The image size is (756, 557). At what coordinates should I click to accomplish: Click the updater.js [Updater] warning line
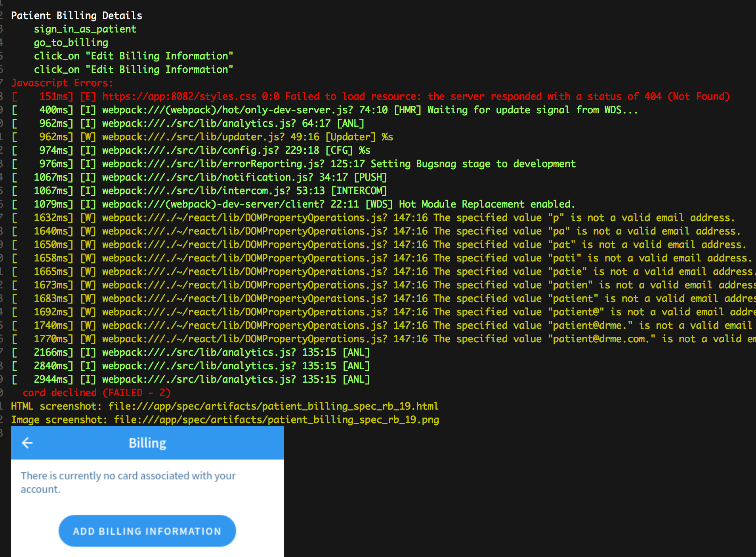[202, 137]
